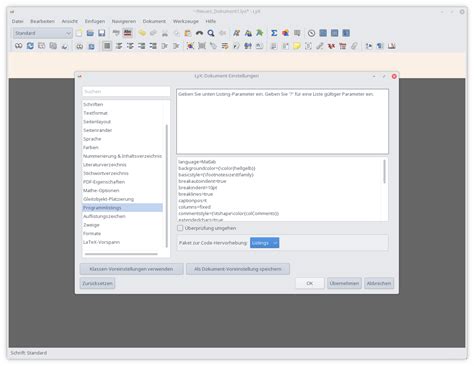
Task: Click the find and replace magnifier icon
Action: 211,33
